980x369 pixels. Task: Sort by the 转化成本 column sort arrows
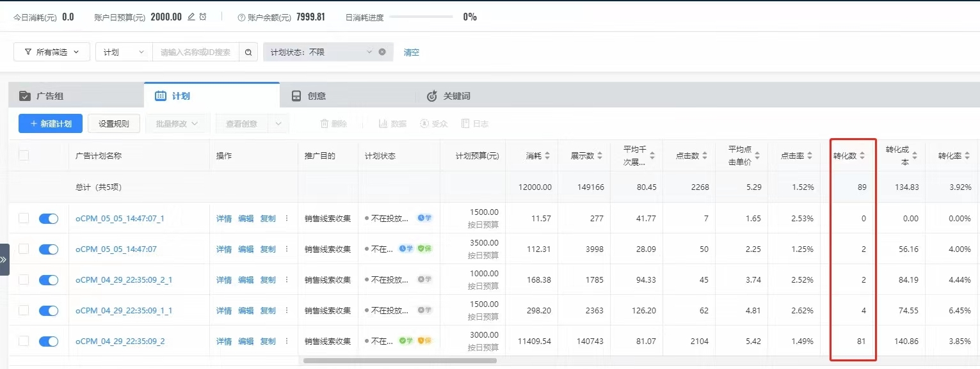(915, 155)
